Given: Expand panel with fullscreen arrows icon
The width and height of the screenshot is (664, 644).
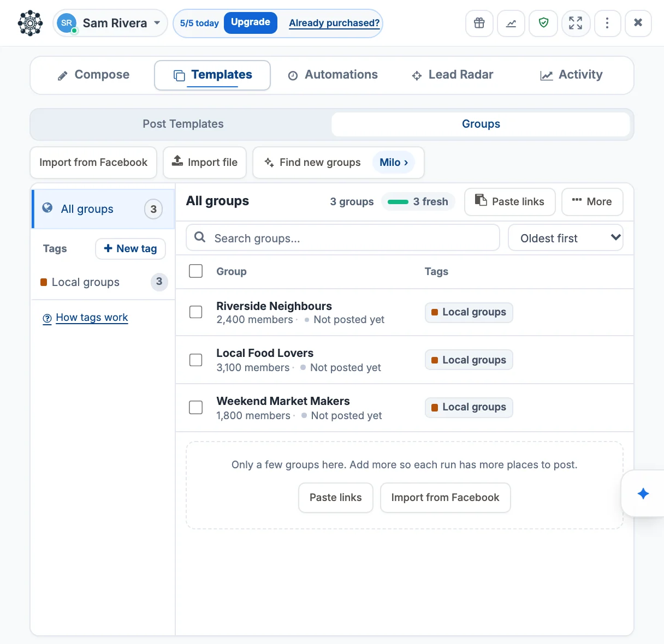Looking at the screenshot, I should [x=576, y=23].
